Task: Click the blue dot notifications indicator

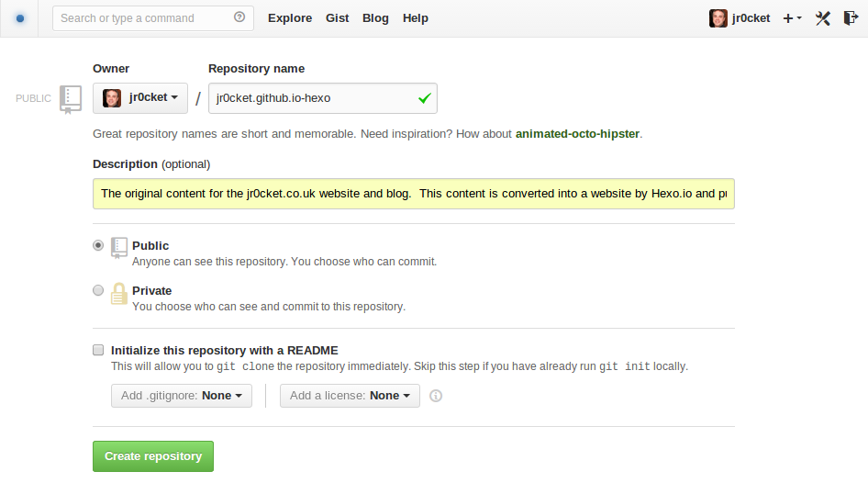Action: [x=20, y=18]
